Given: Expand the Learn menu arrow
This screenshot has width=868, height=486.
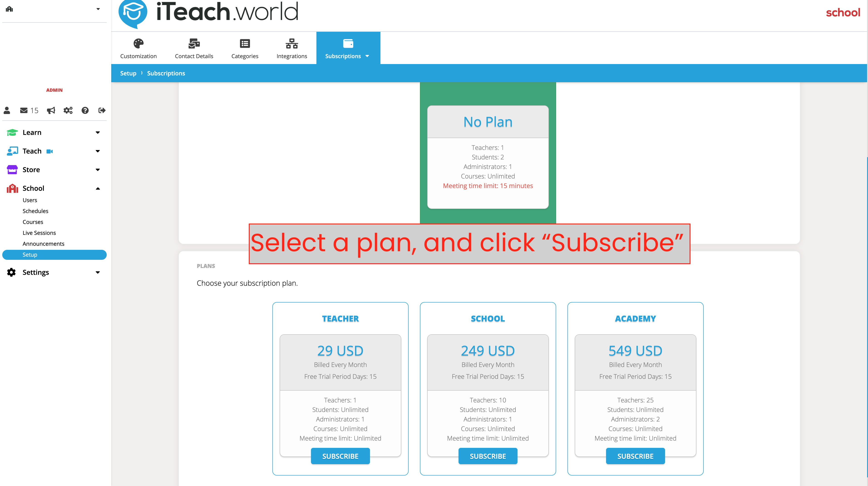Looking at the screenshot, I should click(x=98, y=132).
